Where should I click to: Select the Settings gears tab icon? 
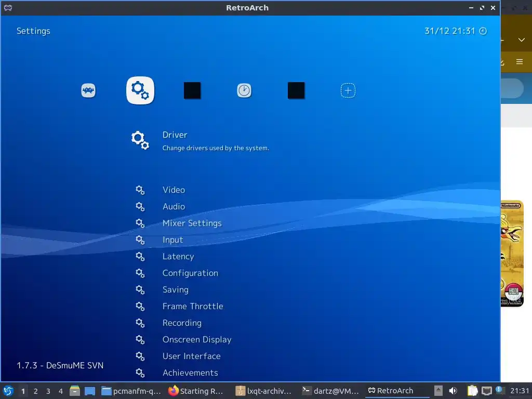click(140, 90)
